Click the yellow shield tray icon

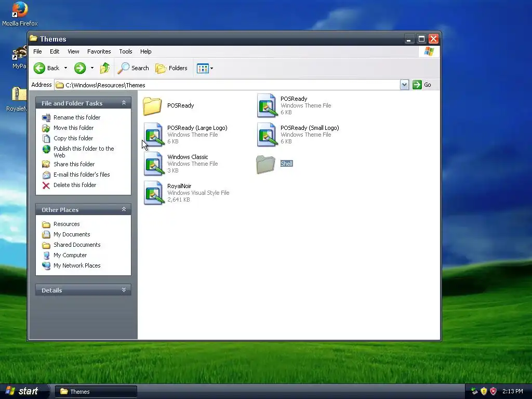point(484,392)
